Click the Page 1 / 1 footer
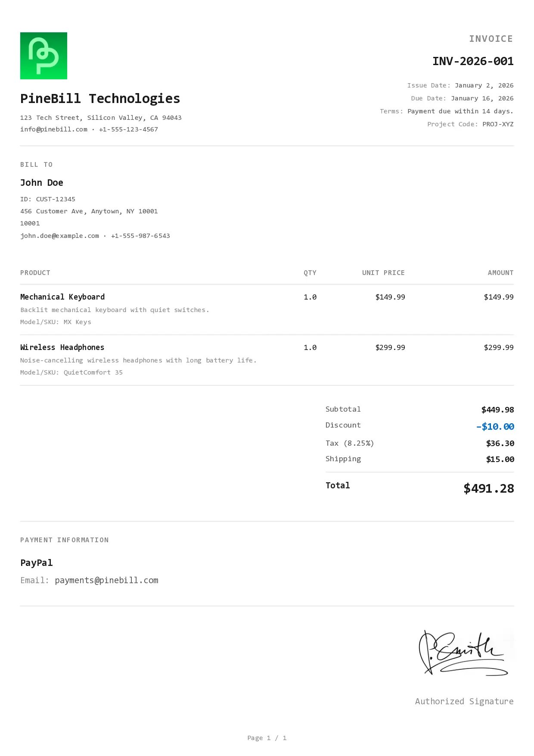 (x=267, y=738)
